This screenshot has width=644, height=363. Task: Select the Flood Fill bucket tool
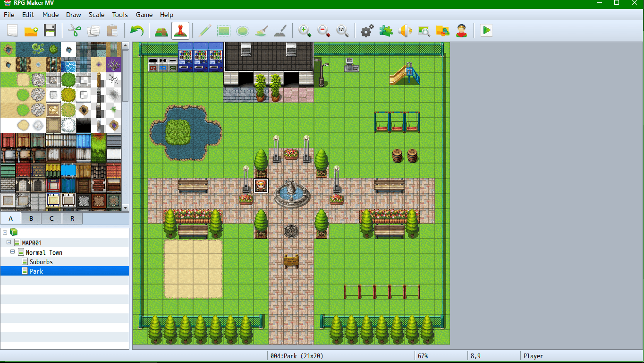click(x=262, y=31)
